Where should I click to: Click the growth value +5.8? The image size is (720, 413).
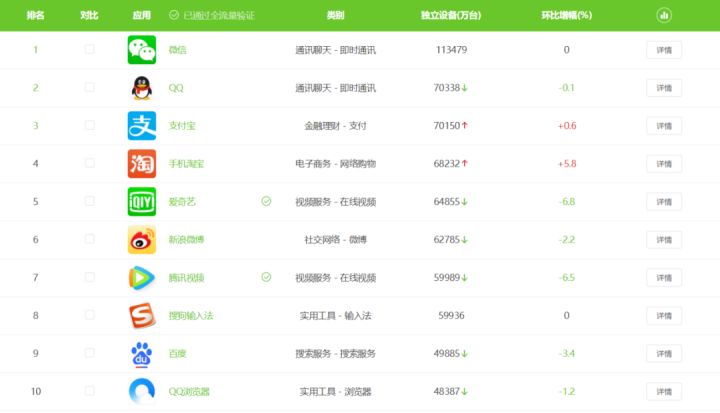[567, 164]
